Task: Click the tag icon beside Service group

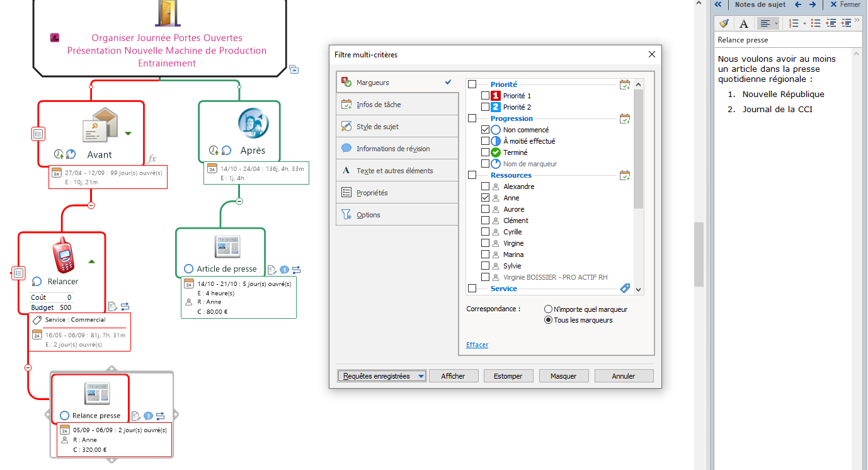Action: [624, 289]
